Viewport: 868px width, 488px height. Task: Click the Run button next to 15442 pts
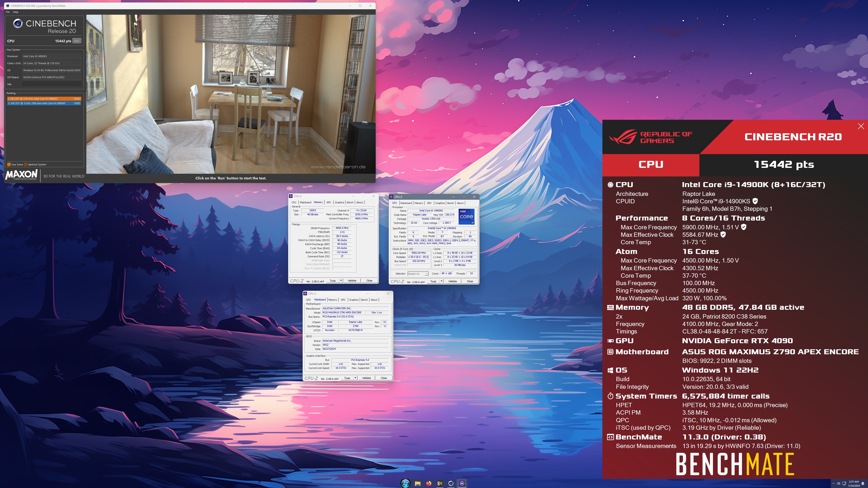[77, 41]
